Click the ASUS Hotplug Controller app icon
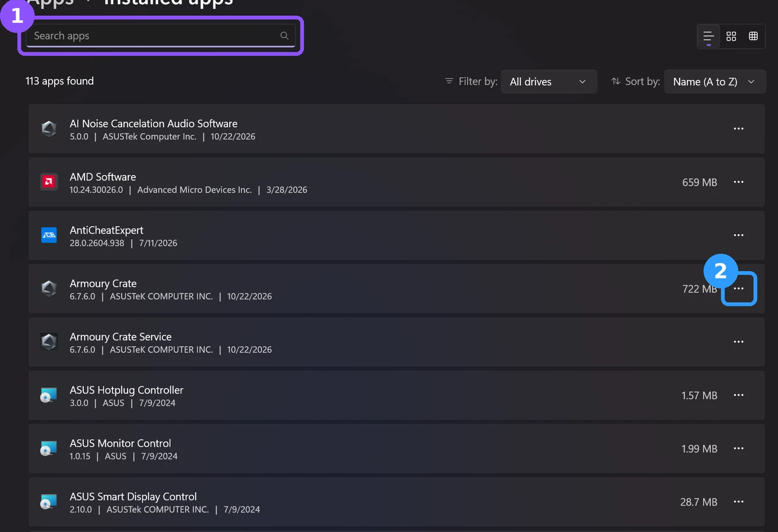Screen dimensions: 778x532 (x=49, y=395)
